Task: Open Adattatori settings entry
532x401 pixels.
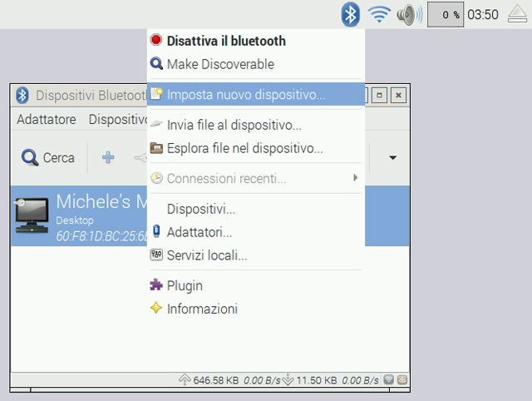Action: (199, 232)
